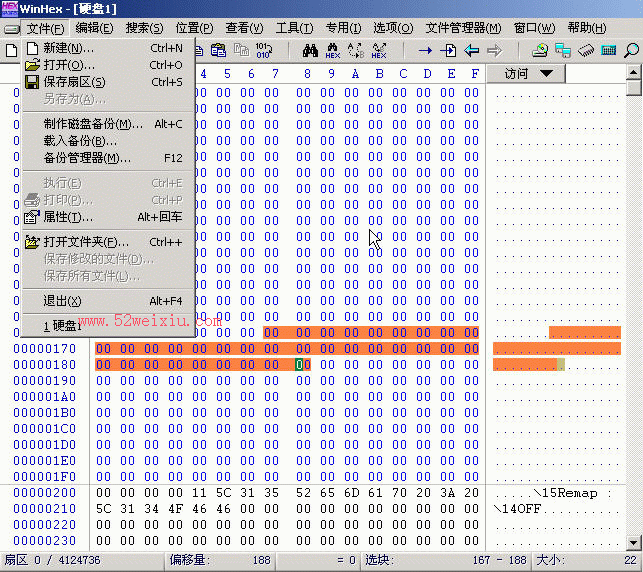The height and width of the screenshot is (572, 643).
Task: Click the Open Disk icon
Action: click(x=540, y=50)
